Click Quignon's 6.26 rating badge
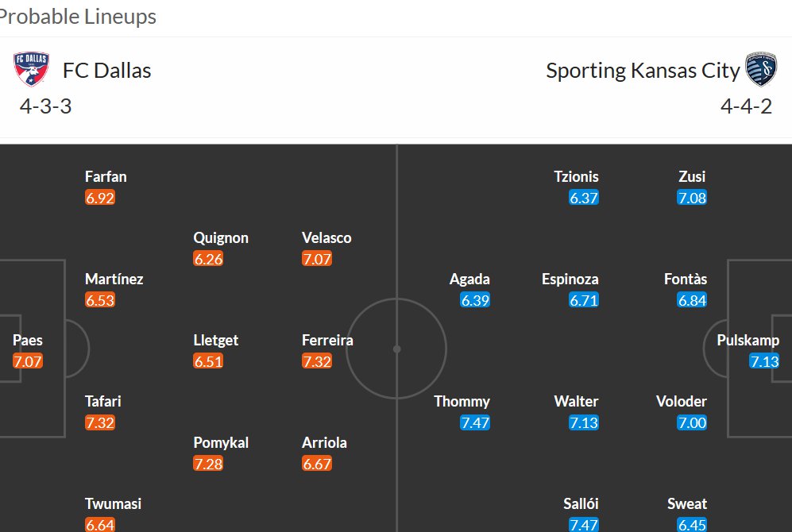This screenshot has height=532, width=792. [x=208, y=259]
